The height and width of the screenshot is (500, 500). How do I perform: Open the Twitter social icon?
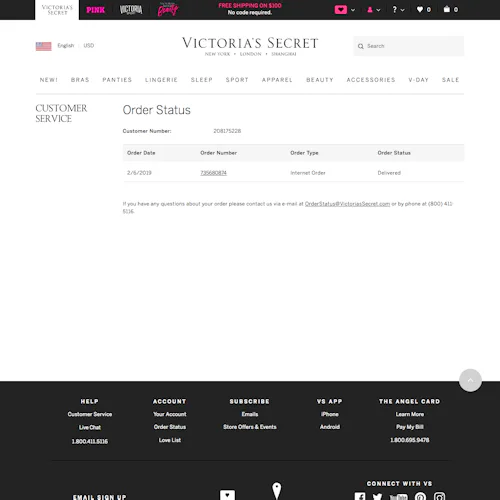[377, 496]
